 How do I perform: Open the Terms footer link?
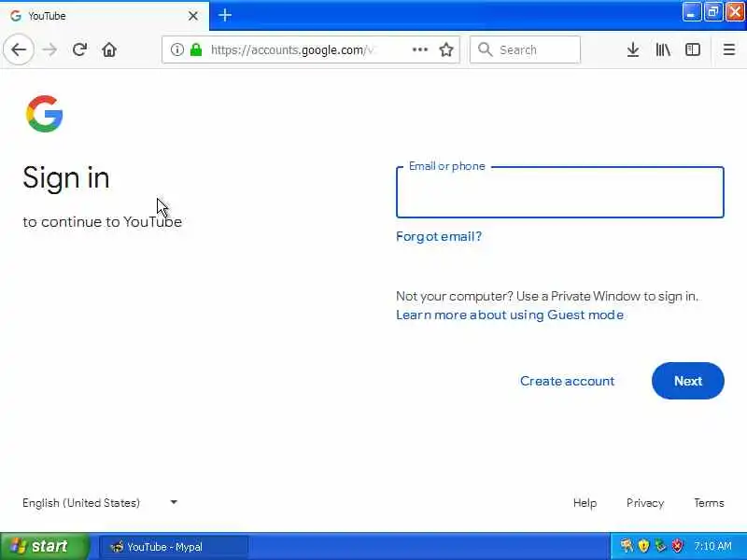tap(709, 503)
